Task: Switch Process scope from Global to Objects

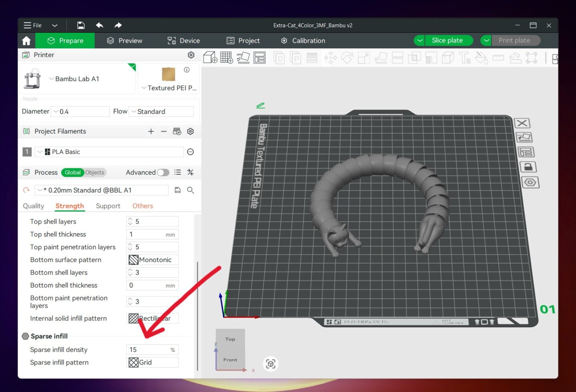Action: tap(94, 172)
